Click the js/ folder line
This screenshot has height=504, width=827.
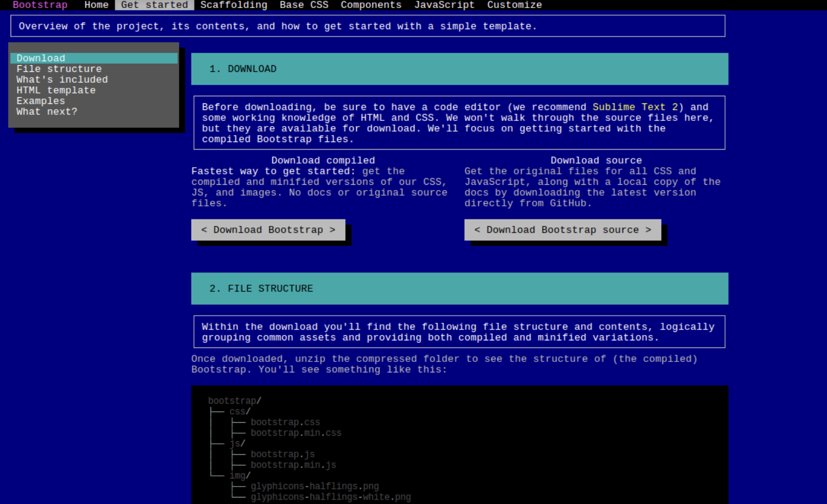coord(238,444)
